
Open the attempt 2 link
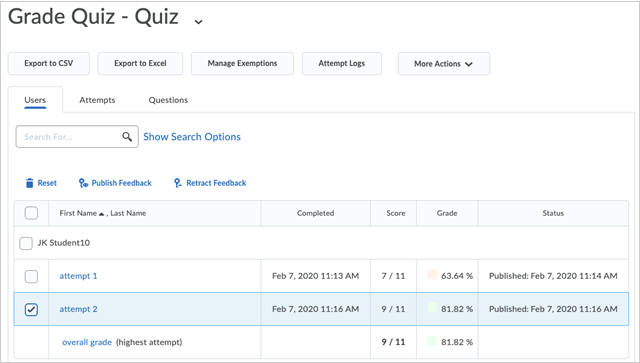click(78, 309)
